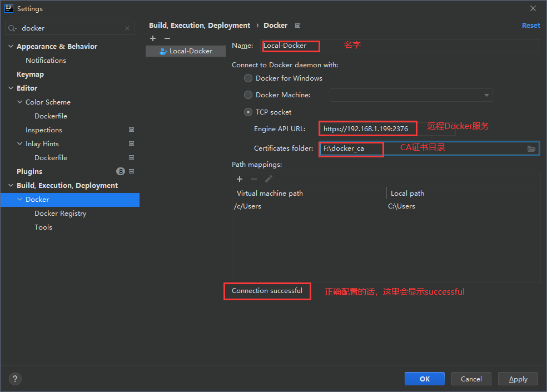The height and width of the screenshot is (392, 547).
Task: Add a new path mapping
Action: [x=240, y=179]
